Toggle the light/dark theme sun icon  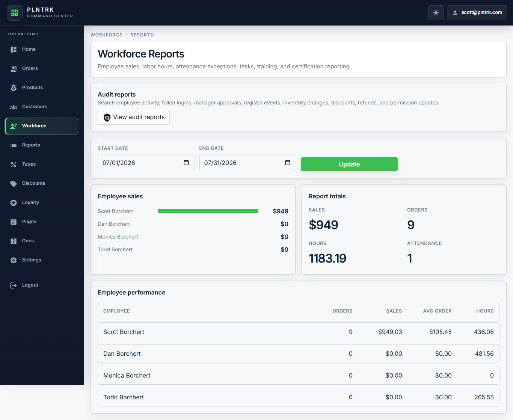(x=436, y=13)
